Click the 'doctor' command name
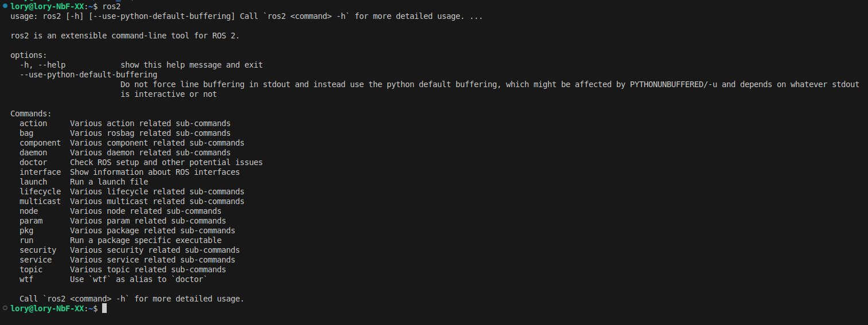Screen dimensions: 868x325 pyautogui.click(x=33, y=162)
